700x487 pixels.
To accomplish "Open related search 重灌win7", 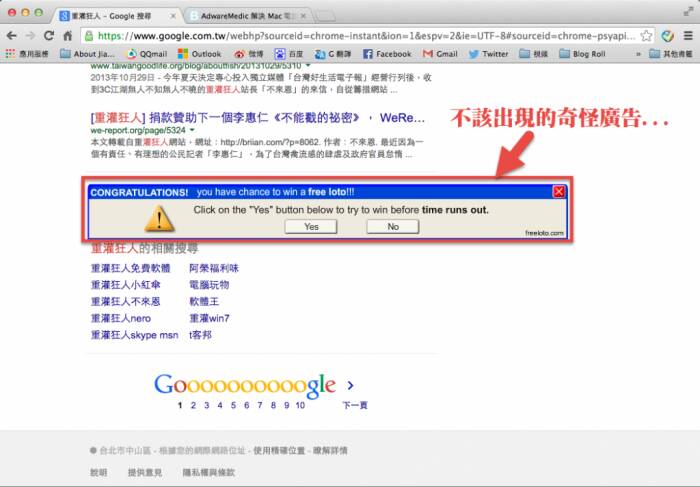I will click(209, 318).
